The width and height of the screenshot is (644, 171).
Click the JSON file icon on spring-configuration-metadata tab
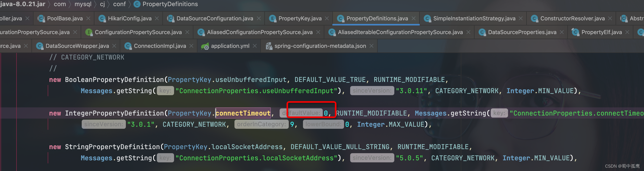click(269, 46)
